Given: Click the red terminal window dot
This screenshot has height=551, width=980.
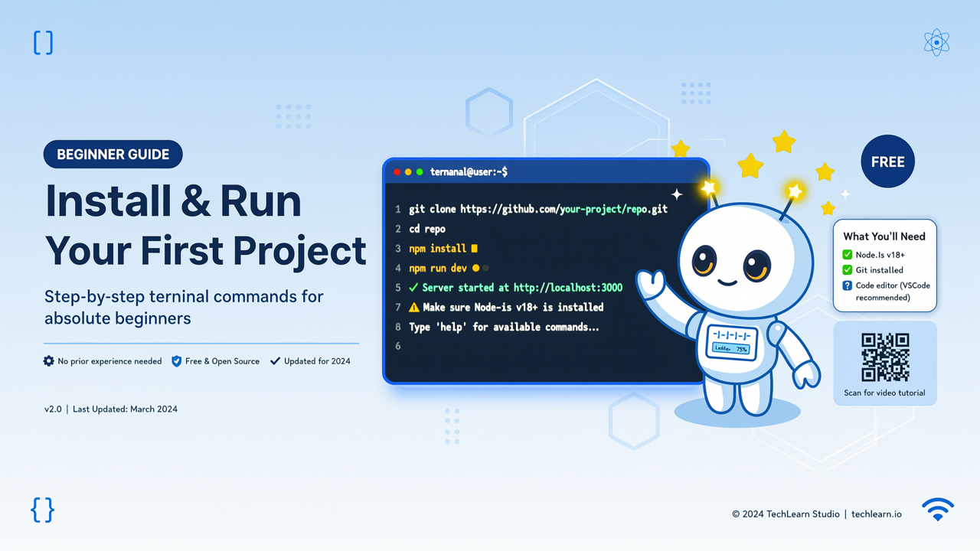Looking at the screenshot, I should 397,172.
